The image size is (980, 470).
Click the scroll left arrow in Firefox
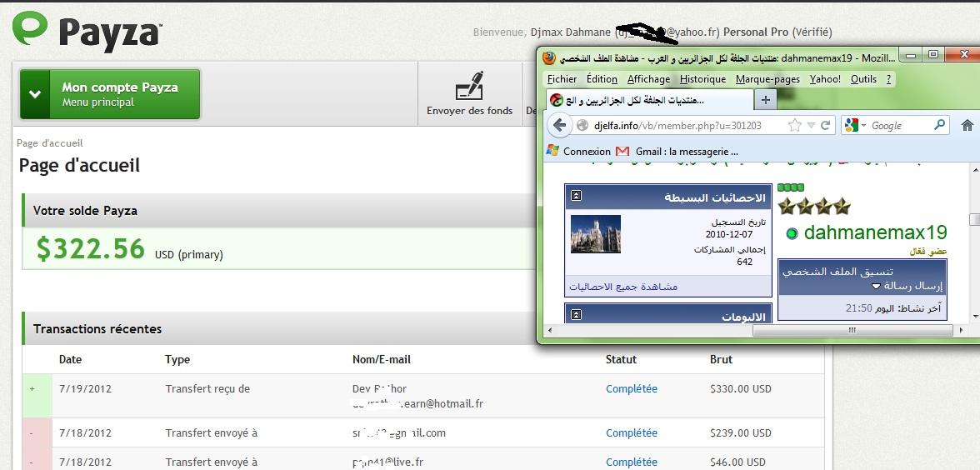click(548, 330)
